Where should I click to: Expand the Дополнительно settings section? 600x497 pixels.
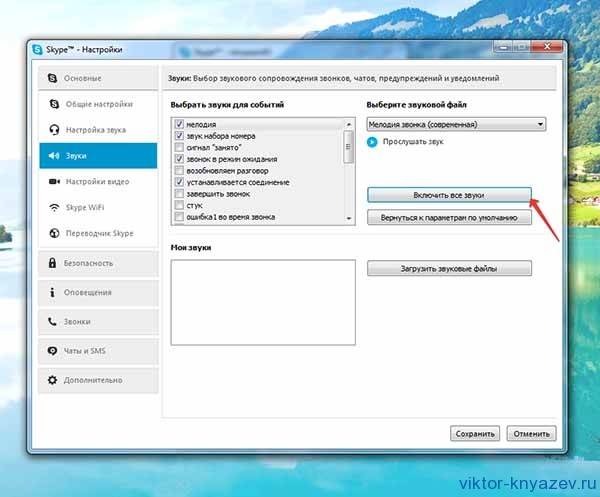[97, 380]
